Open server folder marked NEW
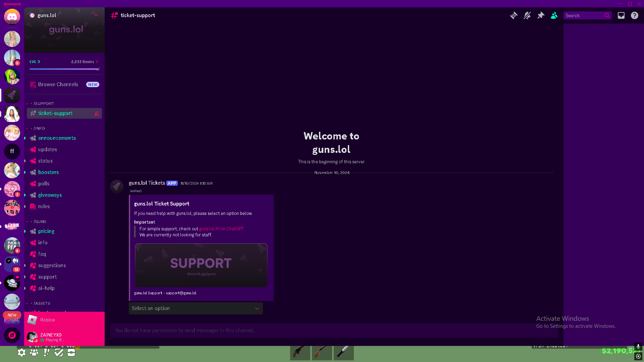The width and height of the screenshot is (644, 362). click(x=12, y=318)
